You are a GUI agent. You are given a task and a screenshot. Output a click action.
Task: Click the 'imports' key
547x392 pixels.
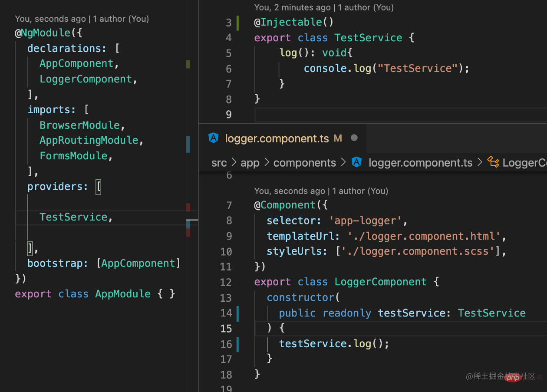coord(49,109)
